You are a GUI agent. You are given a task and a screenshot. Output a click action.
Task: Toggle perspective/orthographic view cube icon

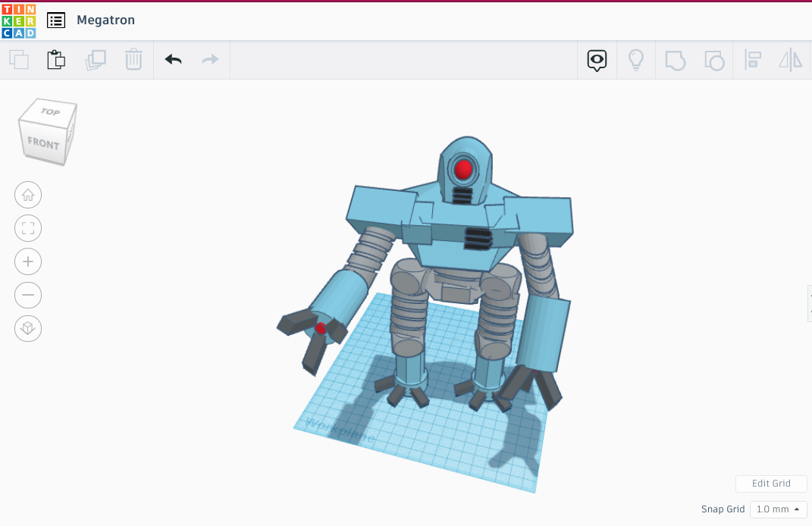click(x=28, y=328)
